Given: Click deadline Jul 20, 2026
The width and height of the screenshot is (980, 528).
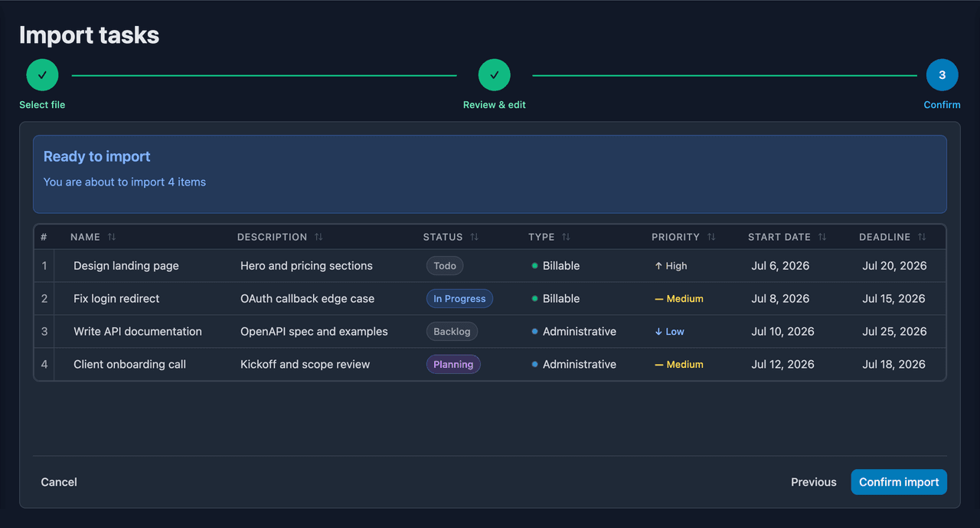Looking at the screenshot, I should point(894,266).
